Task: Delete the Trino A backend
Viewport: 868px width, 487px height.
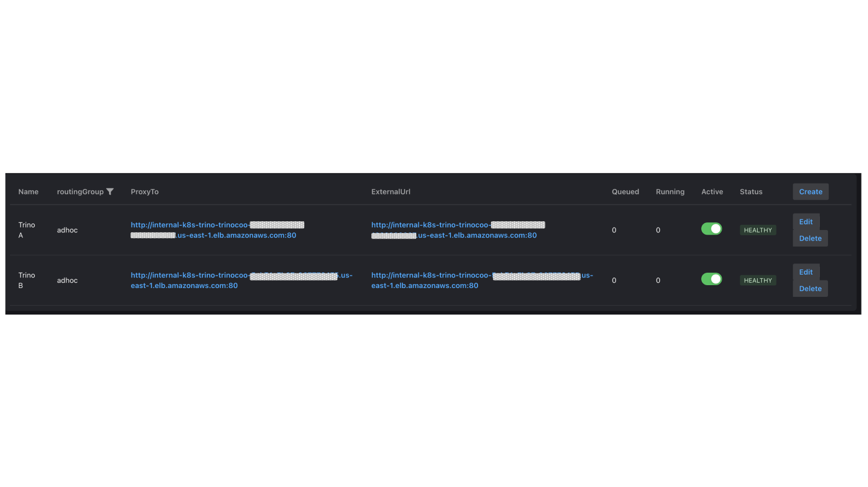Action: click(x=810, y=238)
